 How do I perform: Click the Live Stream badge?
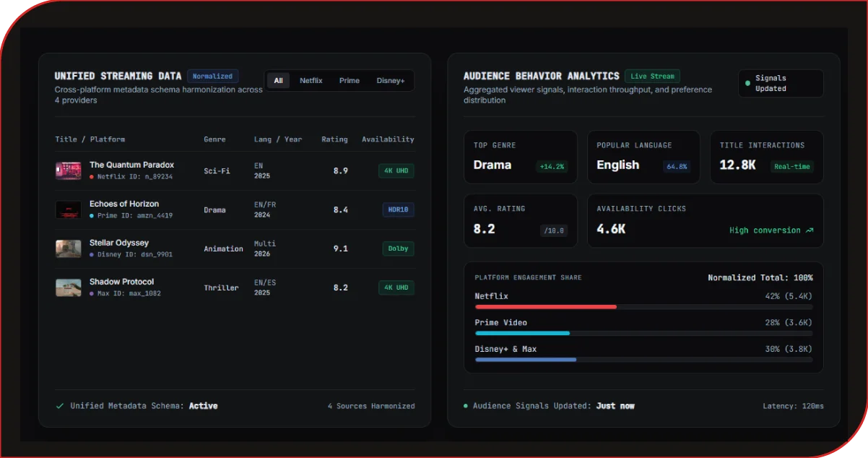click(x=652, y=76)
